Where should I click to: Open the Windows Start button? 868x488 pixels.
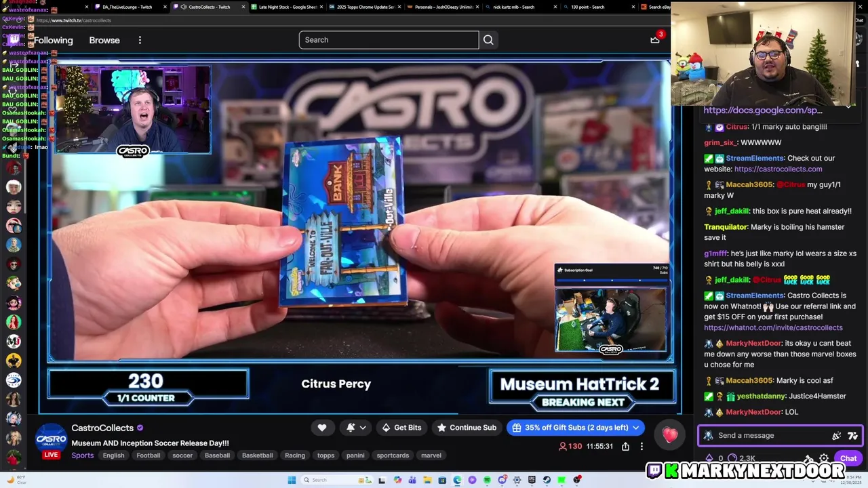292,480
